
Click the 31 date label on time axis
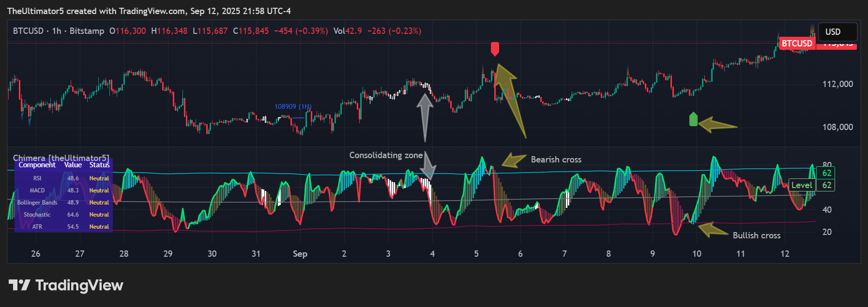tap(256, 254)
